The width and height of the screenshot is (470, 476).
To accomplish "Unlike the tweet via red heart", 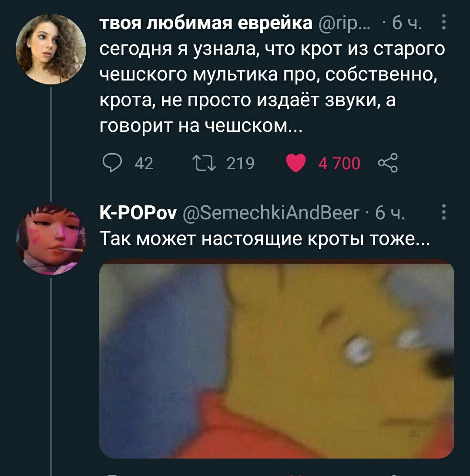I will (296, 163).
